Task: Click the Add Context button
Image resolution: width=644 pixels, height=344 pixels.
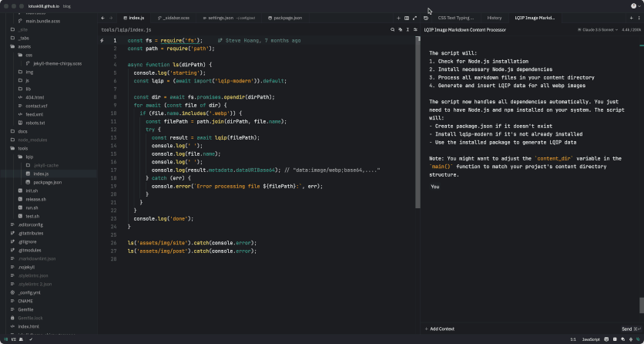Action: coord(441,329)
